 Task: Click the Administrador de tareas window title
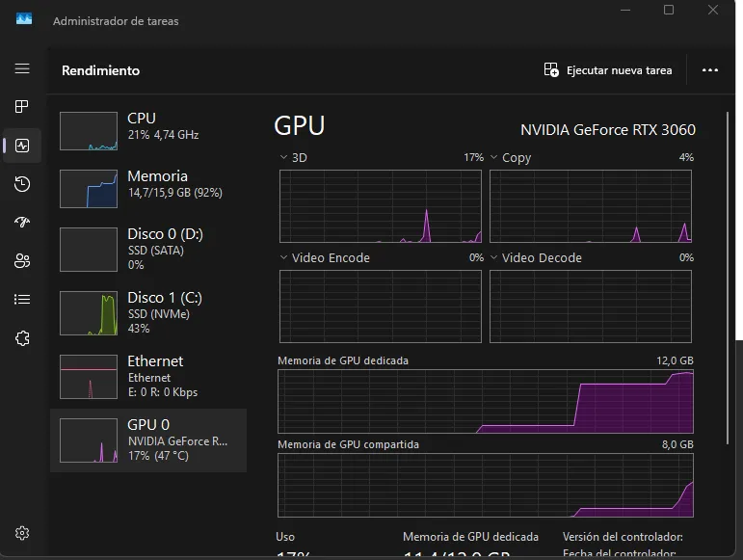tap(116, 21)
